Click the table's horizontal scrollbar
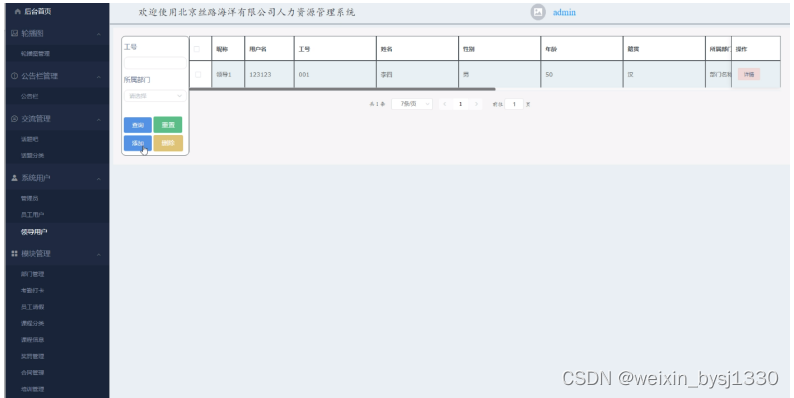The image size is (794, 398). (x=342, y=89)
